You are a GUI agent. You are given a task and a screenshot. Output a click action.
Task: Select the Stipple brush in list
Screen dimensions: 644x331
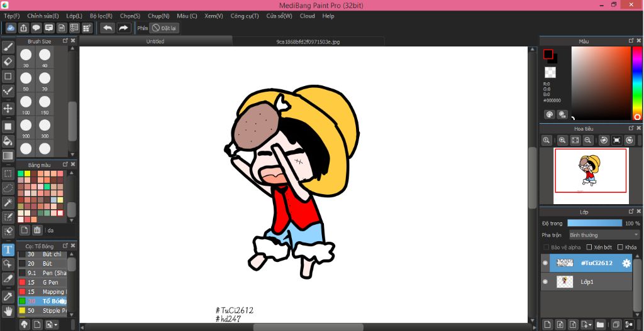pyautogui.click(x=42, y=310)
